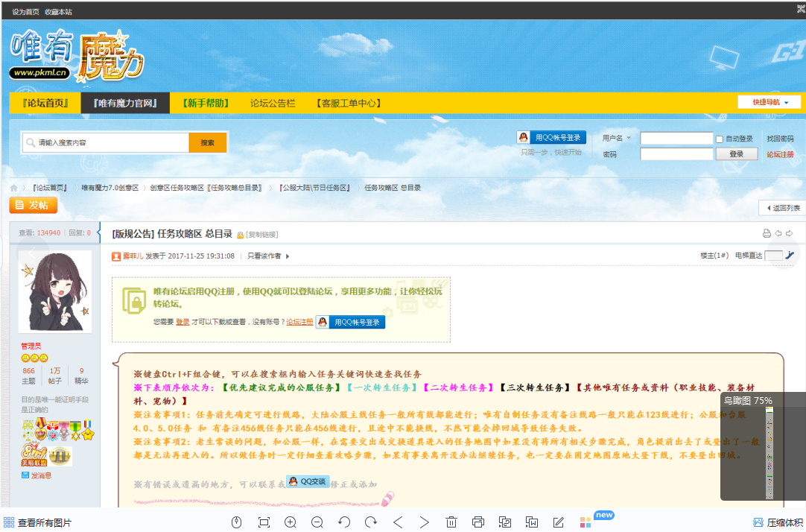This screenshot has width=806, height=532.
Task: Click the zoom in magnifier icon
Action: (x=291, y=522)
